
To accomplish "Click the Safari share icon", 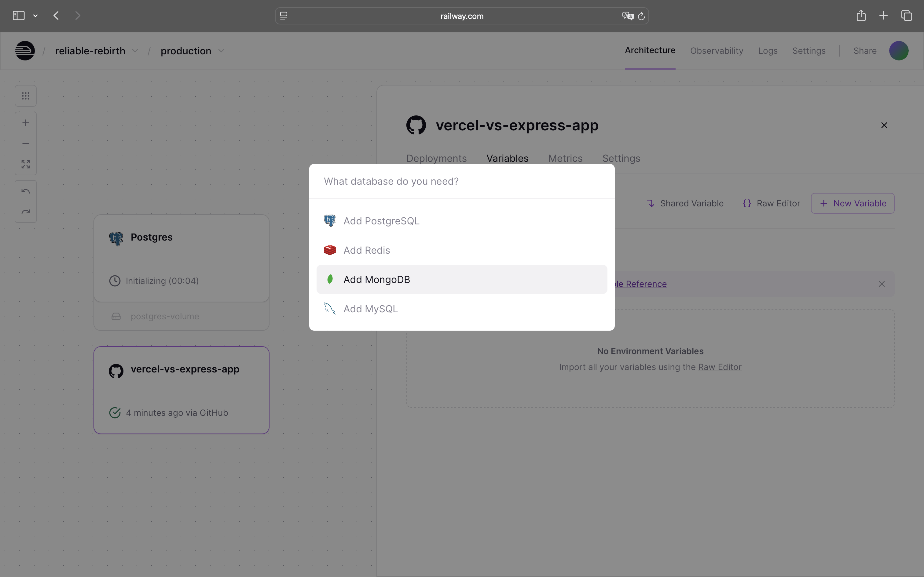I will pyautogui.click(x=861, y=16).
